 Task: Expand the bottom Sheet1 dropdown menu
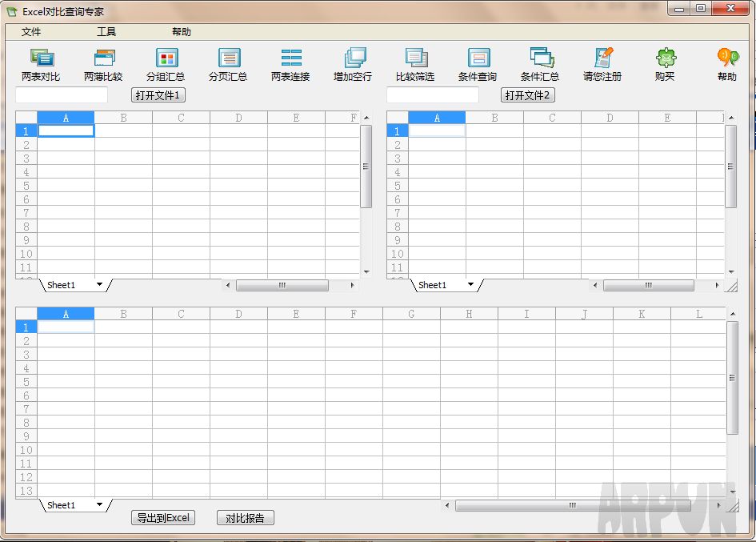coord(99,504)
